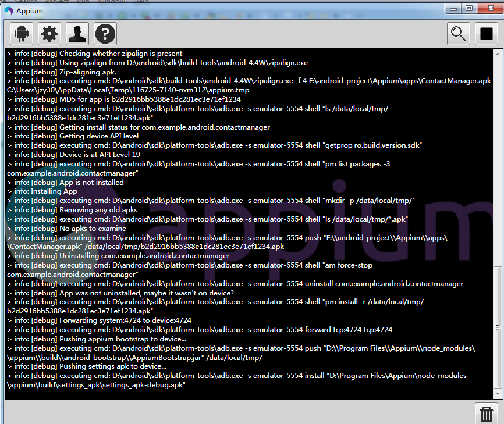Stop the Appium server
Screen dimensions: 504x424
click(x=487, y=33)
